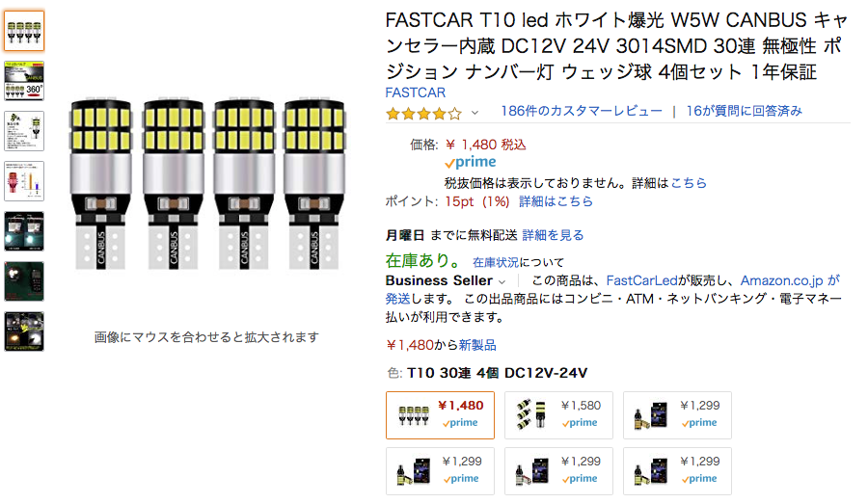Click the Prime logo below the price
The height and width of the screenshot is (503, 868).
[x=471, y=163]
